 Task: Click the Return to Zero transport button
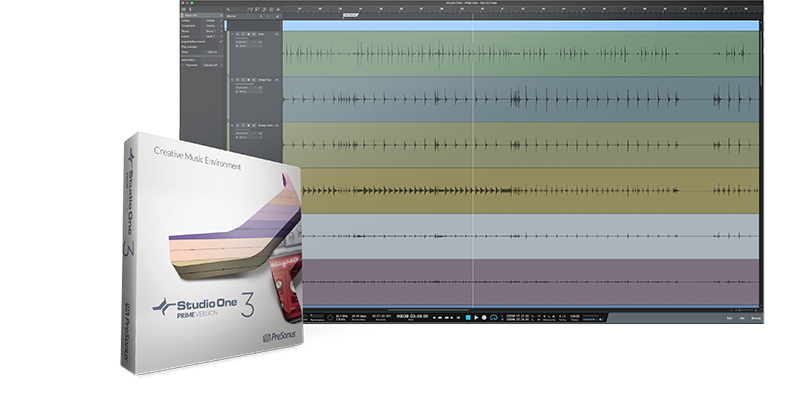(x=458, y=318)
